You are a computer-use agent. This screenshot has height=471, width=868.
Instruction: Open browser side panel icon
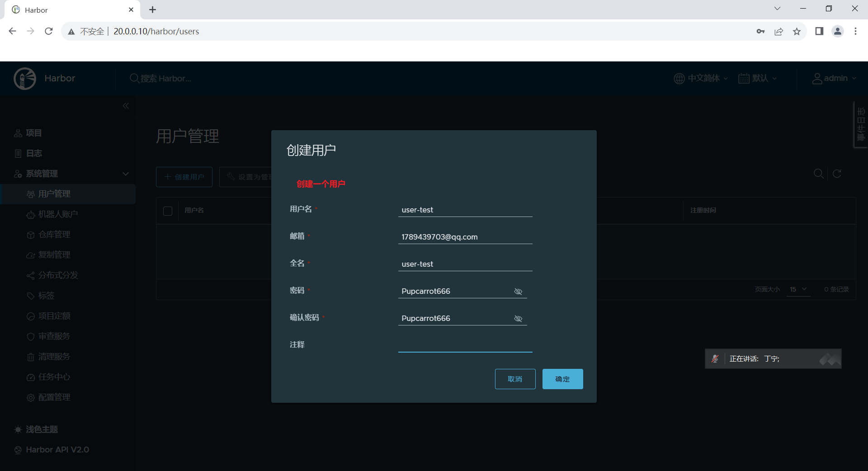coord(819,31)
